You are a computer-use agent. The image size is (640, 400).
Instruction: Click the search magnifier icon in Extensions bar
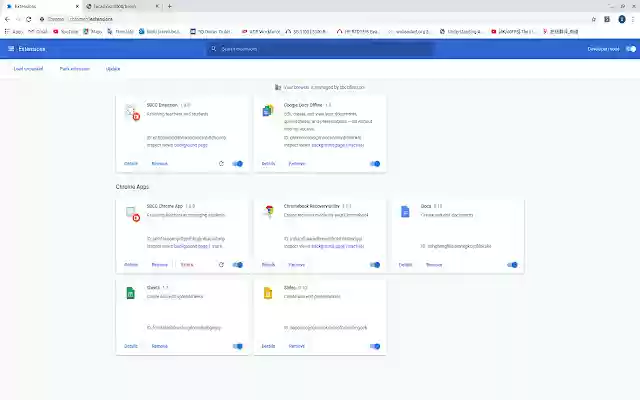coord(213,49)
